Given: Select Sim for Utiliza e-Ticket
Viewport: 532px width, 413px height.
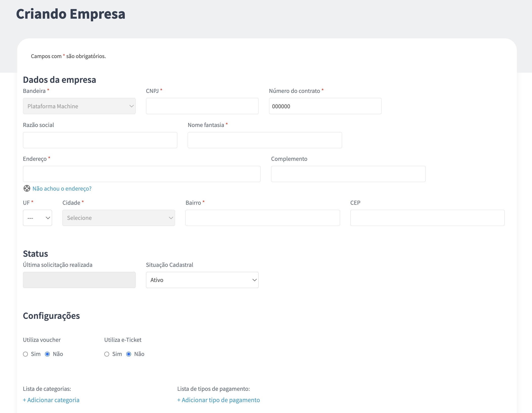Looking at the screenshot, I should click(x=107, y=354).
